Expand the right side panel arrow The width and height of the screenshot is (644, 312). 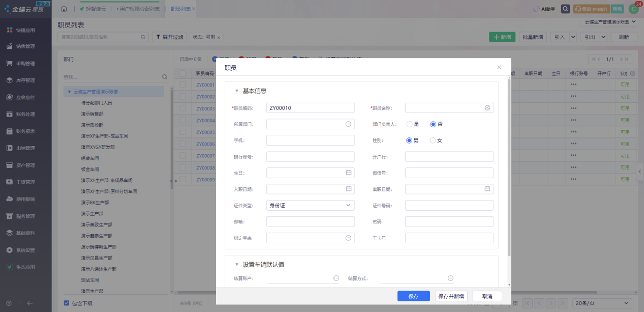coord(640,172)
